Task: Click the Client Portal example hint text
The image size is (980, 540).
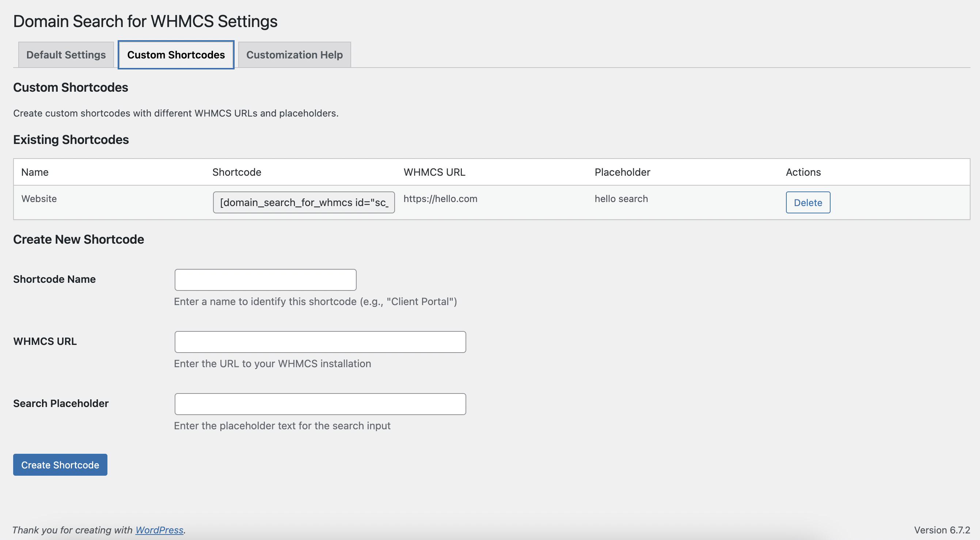Action: [x=315, y=301]
